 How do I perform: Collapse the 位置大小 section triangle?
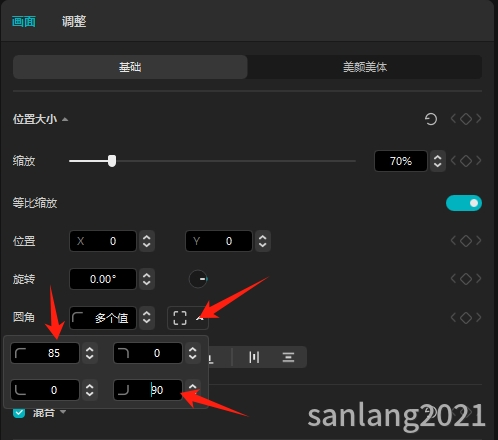click(x=65, y=119)
